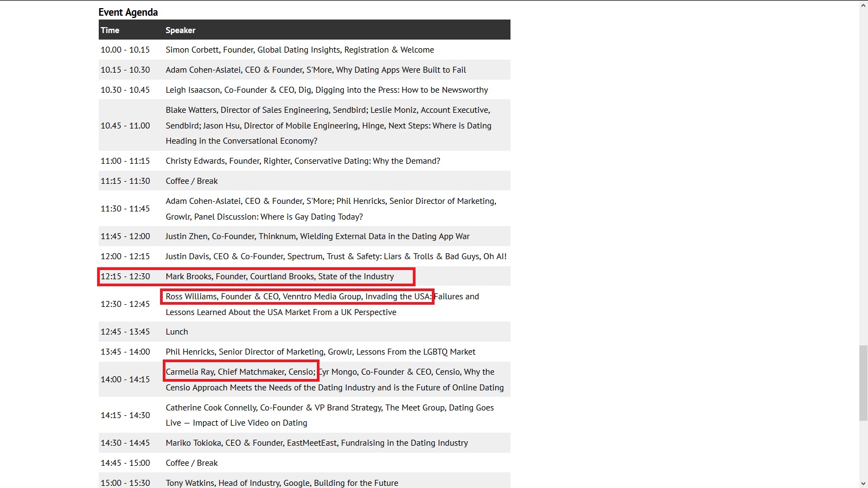Click the Christy Edwards Righter session entry

pyautogui.click(x=303, y=161)
